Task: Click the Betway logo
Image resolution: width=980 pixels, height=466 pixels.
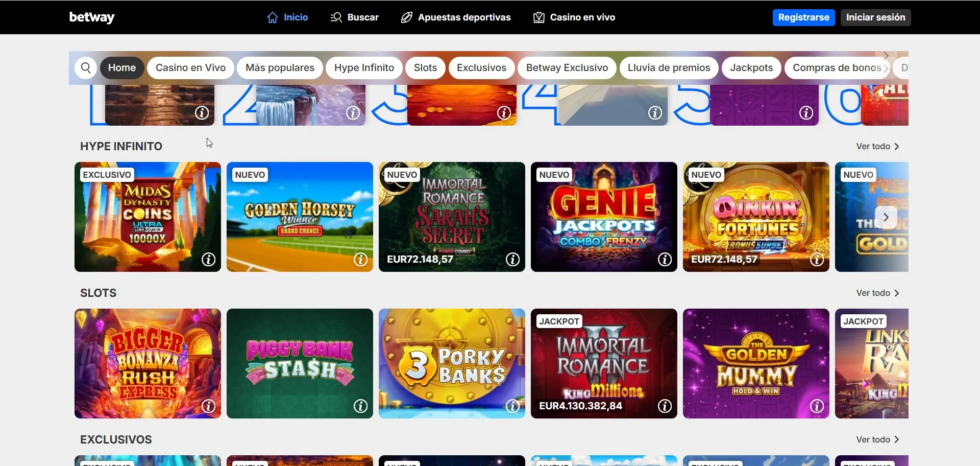Action: [x=92, y=17]
